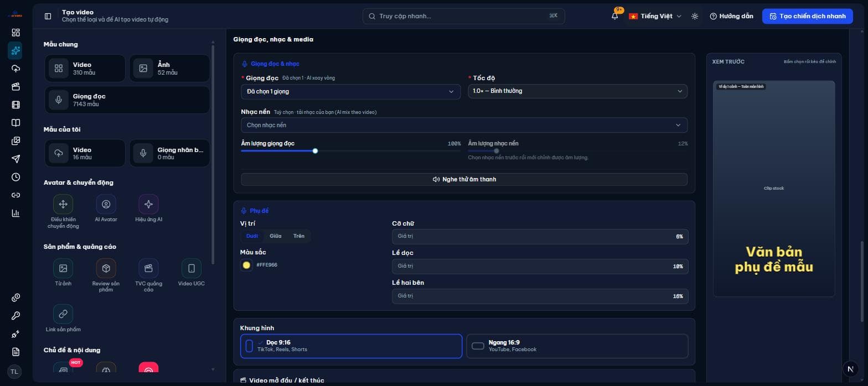Open the clock history icon in left rail

click(x=15, y=177)
